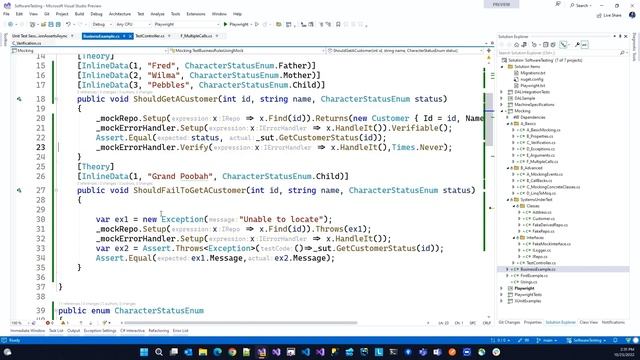Collapse the ShouldGetACustomer method outline
The width and height of the screenshot is (640, 360).
56,99
